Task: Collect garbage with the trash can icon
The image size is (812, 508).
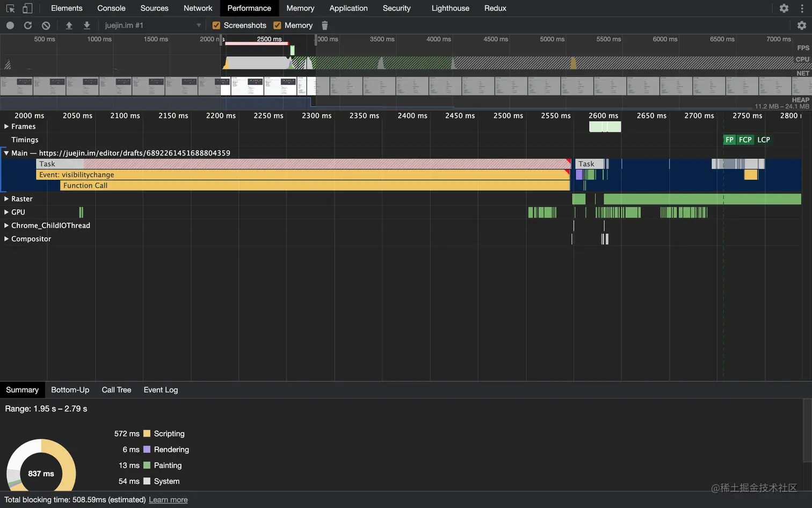Action: point(325,25)
